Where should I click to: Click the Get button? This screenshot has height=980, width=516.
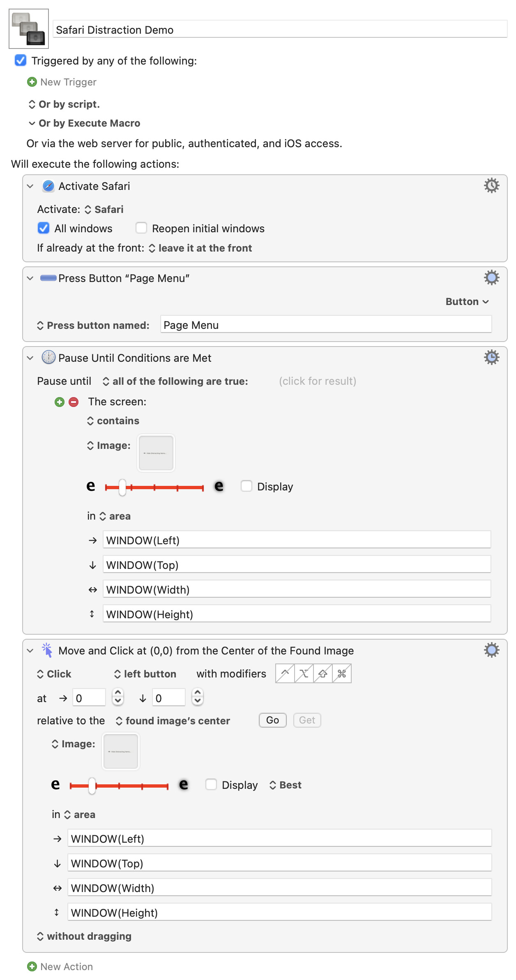coord(307,720)
